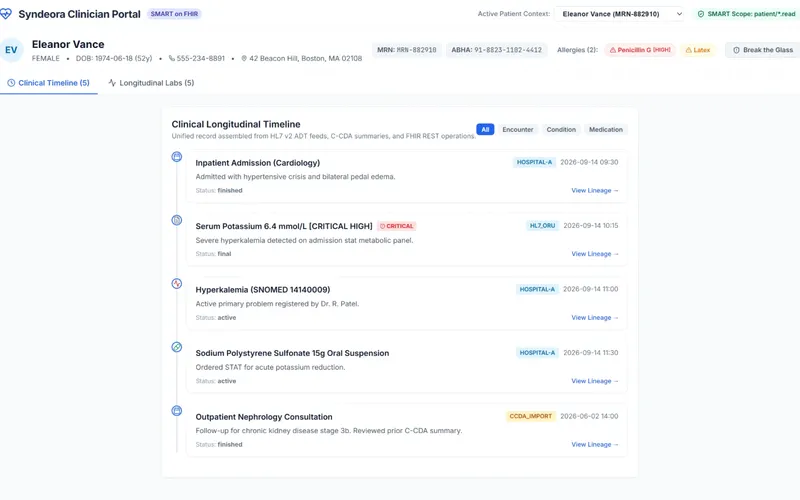Screen dimensions: 800x500
Task: Click the 2026-06-02 14:00 timestamp
Action: (589, 416)
